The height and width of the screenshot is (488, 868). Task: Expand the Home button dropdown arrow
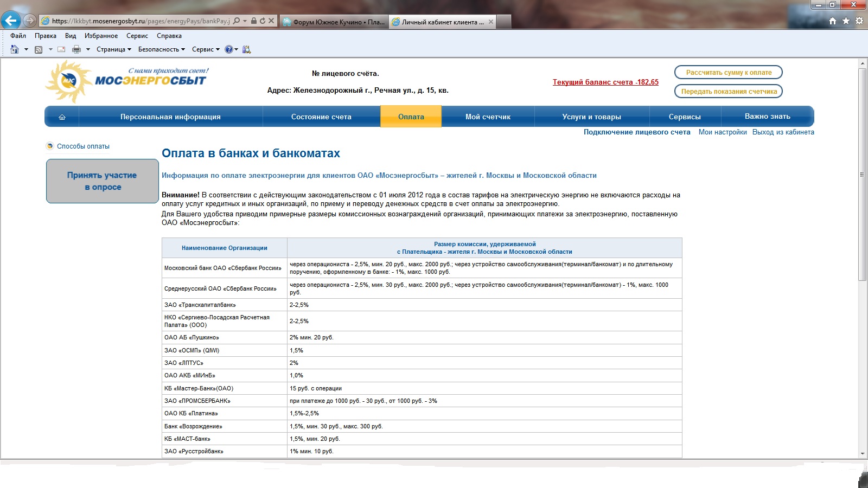coord(26,49)
